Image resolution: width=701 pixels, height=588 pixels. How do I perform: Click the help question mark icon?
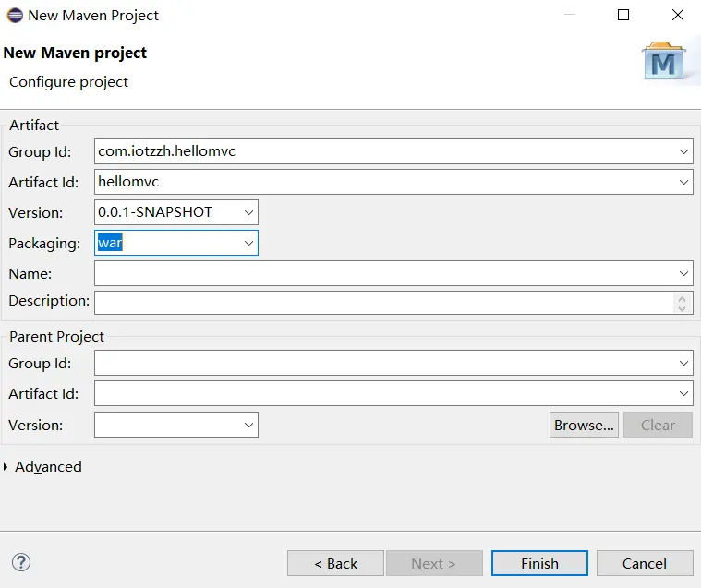click(21, 562)
